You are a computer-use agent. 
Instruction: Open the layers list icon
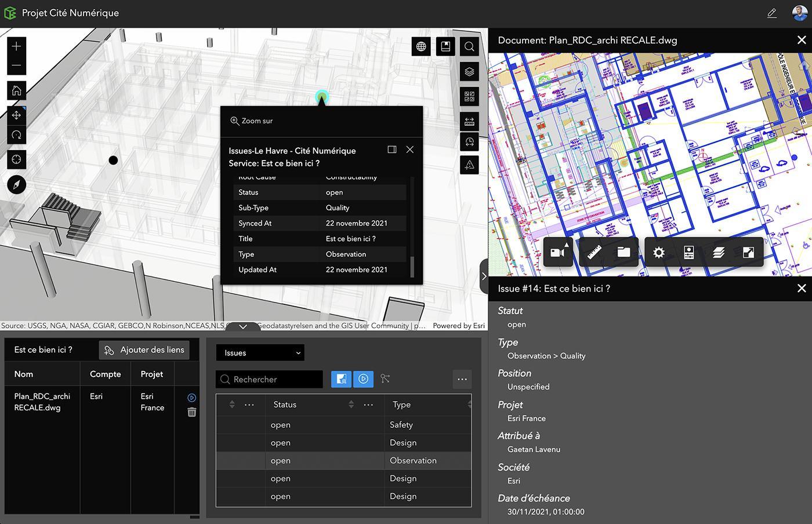[469, 71]
